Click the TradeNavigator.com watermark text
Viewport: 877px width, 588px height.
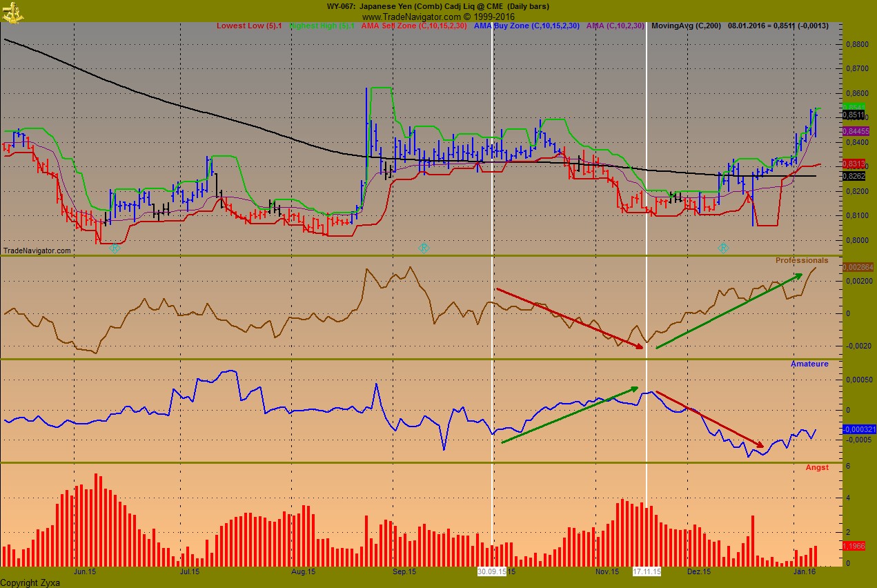(37, 251)
